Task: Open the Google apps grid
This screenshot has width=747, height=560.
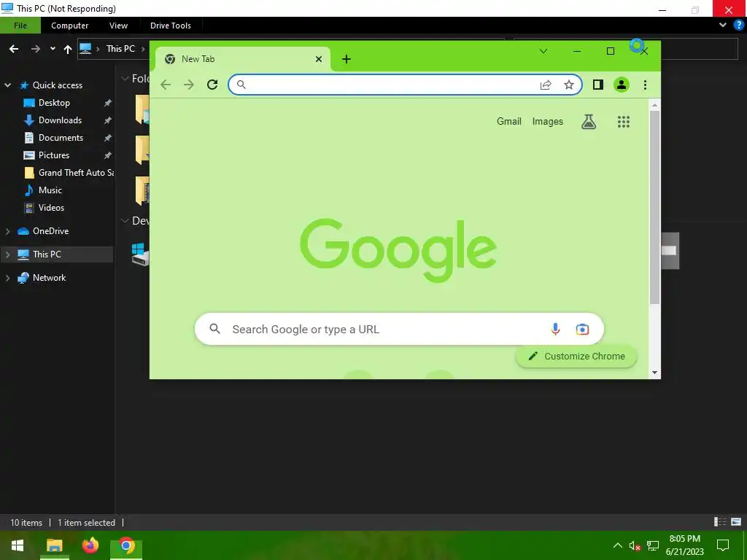Action: point(624,122)
